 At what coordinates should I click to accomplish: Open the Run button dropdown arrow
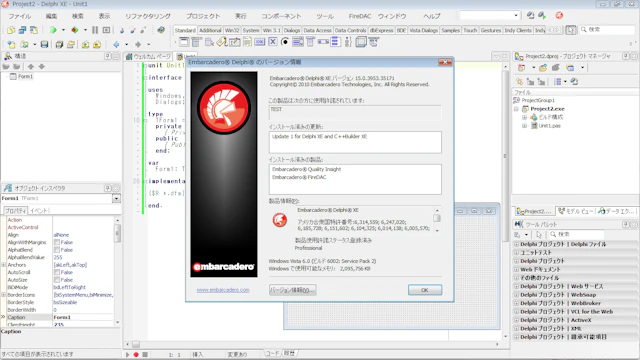63,30
